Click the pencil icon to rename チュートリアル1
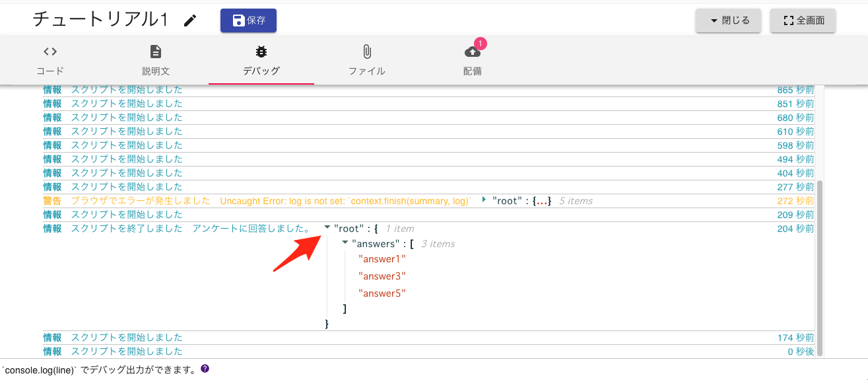Image resolution: width=868 pixels, height=380 pixels. point(190,21)
